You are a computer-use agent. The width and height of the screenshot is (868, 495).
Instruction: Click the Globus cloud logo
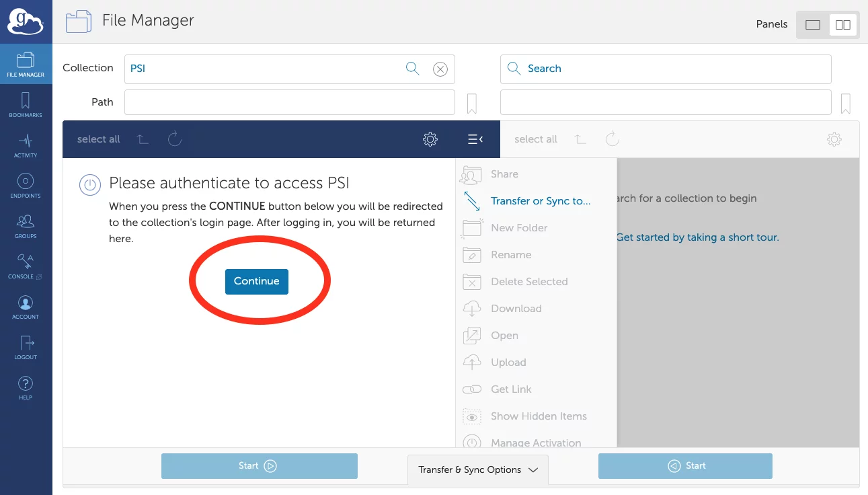coord(26,22)
